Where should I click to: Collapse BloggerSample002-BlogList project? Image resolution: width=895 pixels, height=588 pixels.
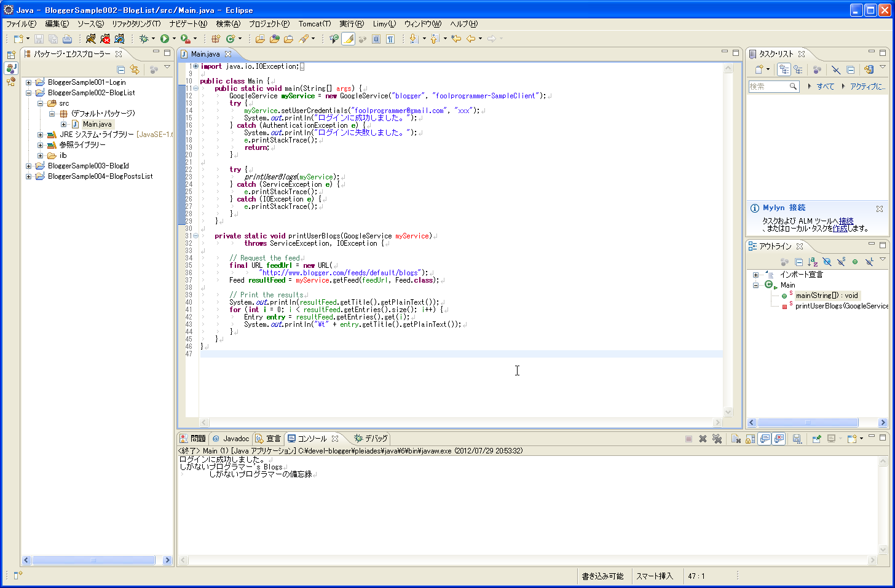coord(28,93)
